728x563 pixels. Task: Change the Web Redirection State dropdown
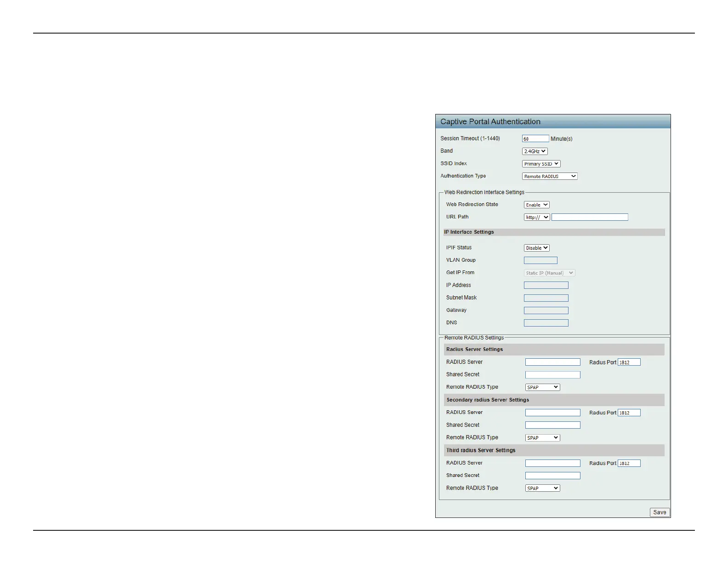pos(536,205)
